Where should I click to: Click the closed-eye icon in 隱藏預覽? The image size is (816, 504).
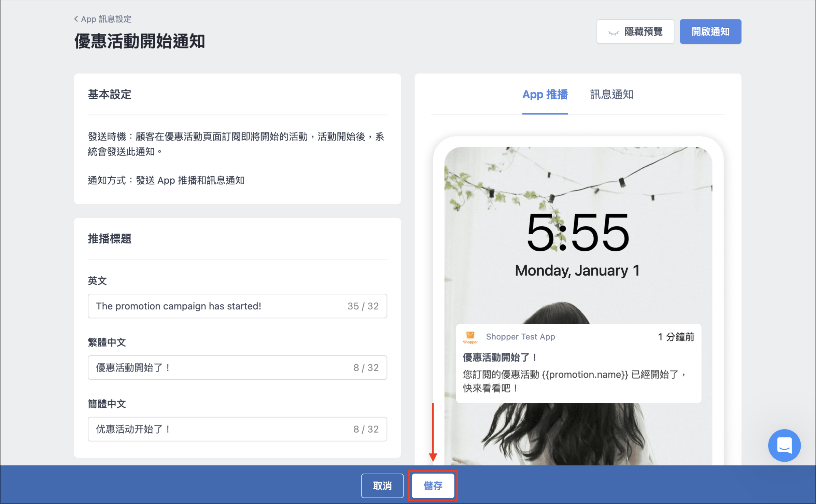point(613,33)
